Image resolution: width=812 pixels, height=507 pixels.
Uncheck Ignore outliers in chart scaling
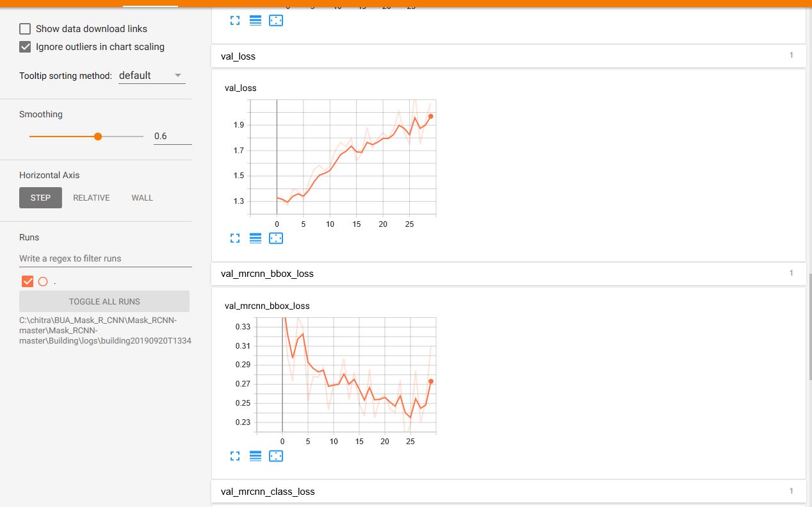25,47
